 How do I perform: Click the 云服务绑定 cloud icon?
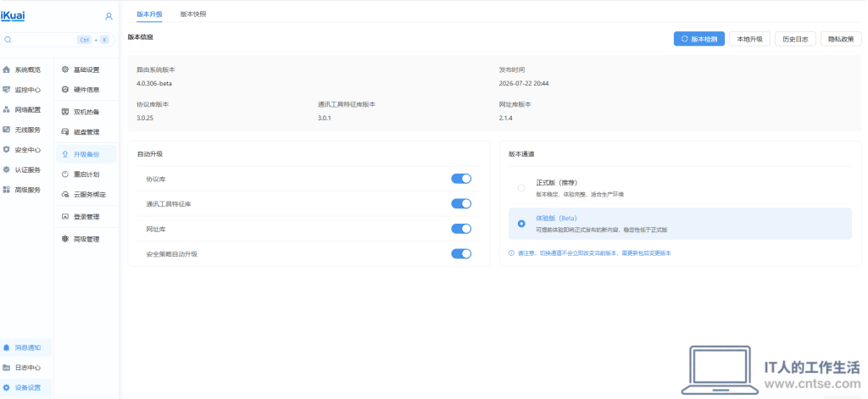coord(64,195)
